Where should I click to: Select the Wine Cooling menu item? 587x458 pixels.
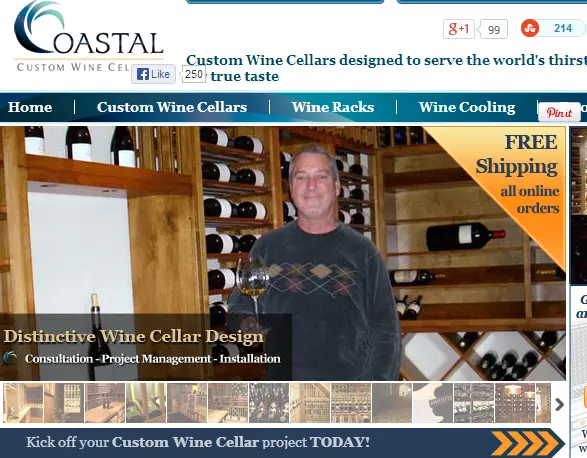[467, 107]
